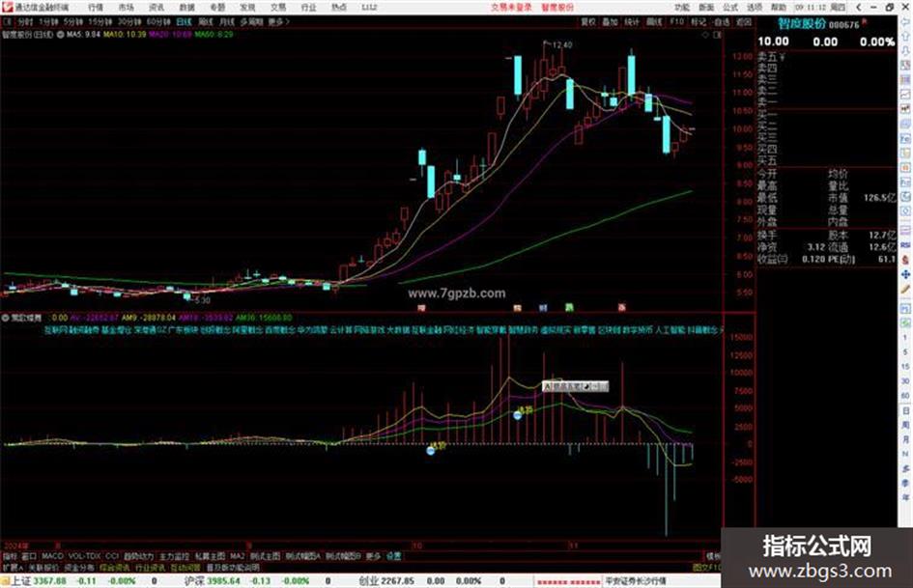Click the round icon beside 智度股份(日线)

[x=61, y=35]
